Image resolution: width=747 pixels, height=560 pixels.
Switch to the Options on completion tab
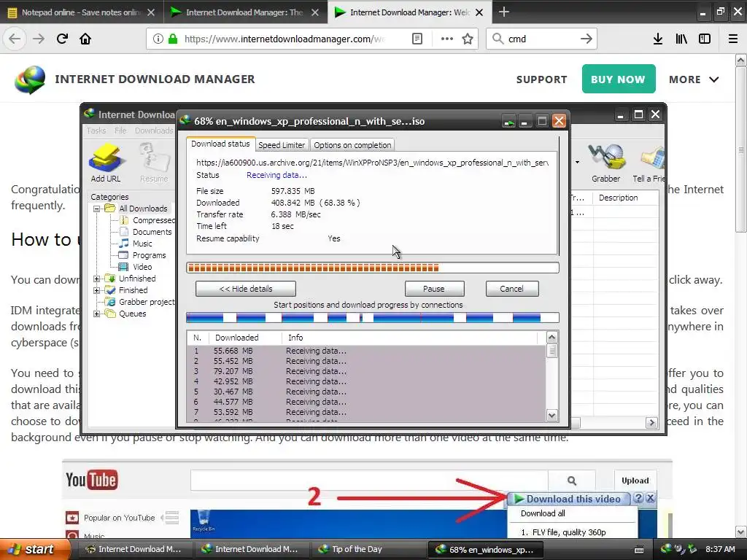point(352,145)
